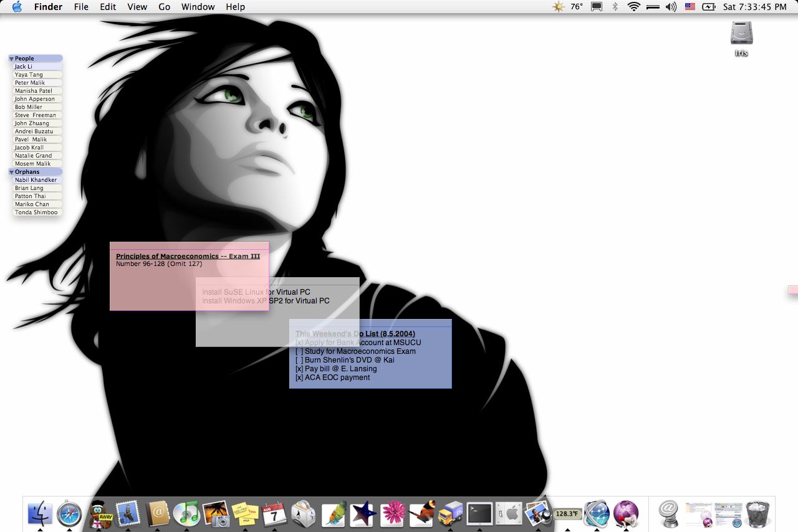798x532 pixels.
Task: Open the delivery truck app in Dock
Action: (450, 514)
